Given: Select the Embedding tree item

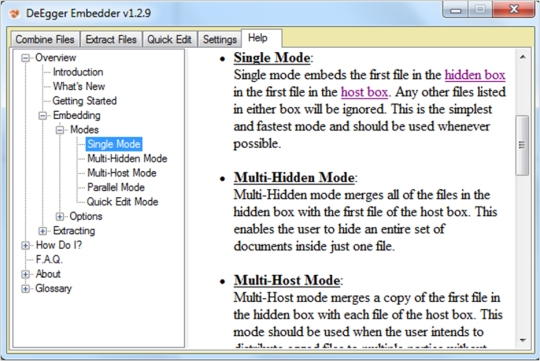Looking at the screenshot, I should 76,115.
